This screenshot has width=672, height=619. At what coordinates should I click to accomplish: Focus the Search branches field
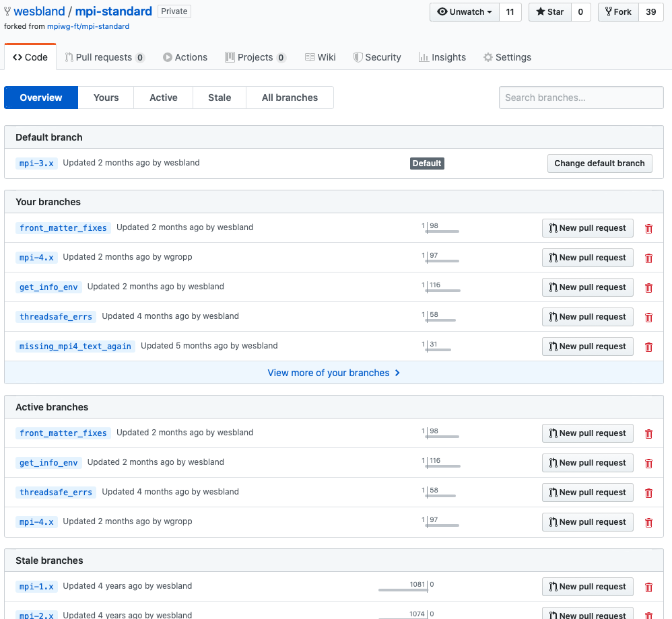point(581,98)
